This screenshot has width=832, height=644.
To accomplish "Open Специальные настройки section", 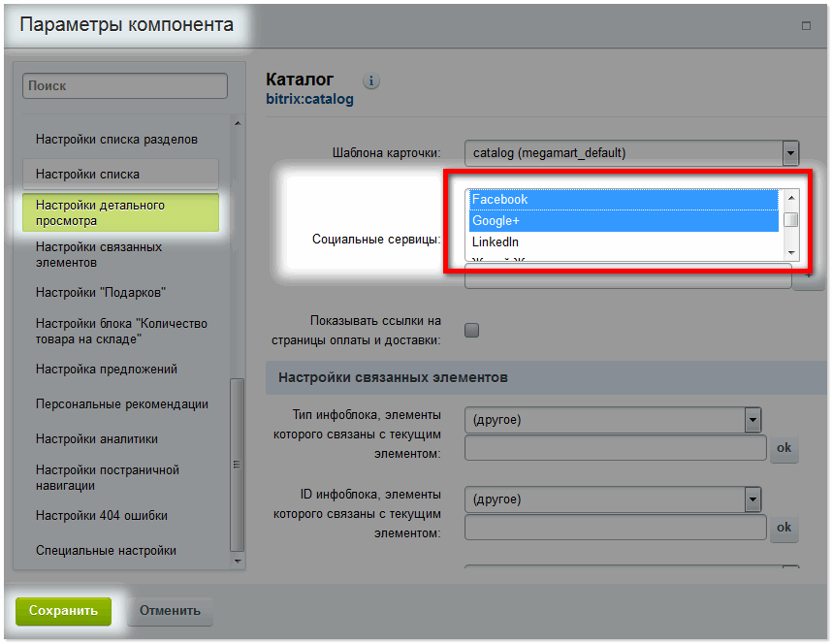I will (106, 551).
